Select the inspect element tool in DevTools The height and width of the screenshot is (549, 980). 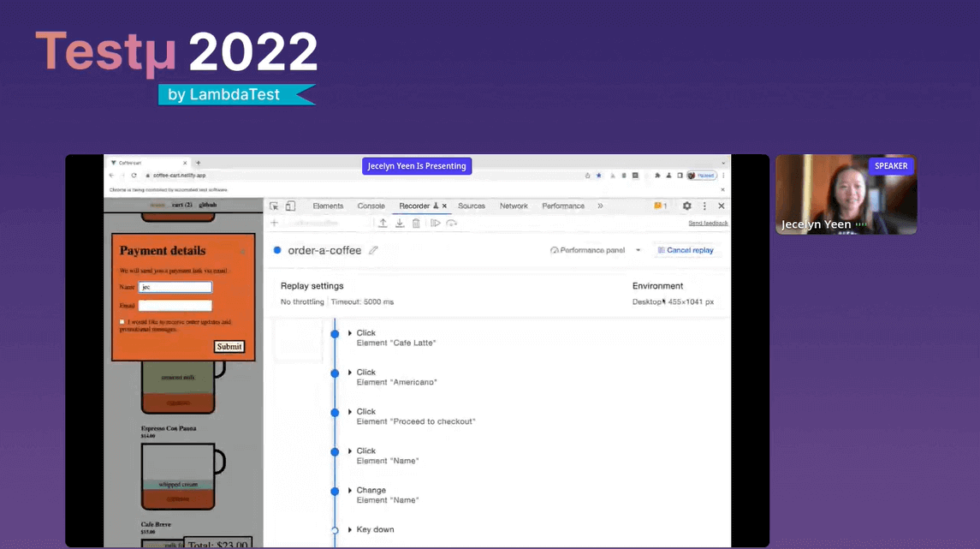click(276, 206)
